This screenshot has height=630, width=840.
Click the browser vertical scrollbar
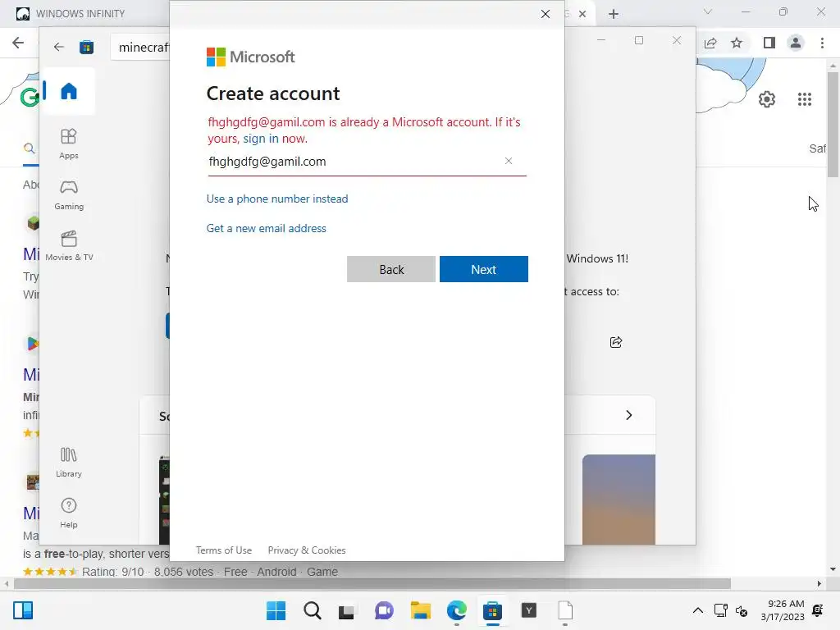coord(833,125)
